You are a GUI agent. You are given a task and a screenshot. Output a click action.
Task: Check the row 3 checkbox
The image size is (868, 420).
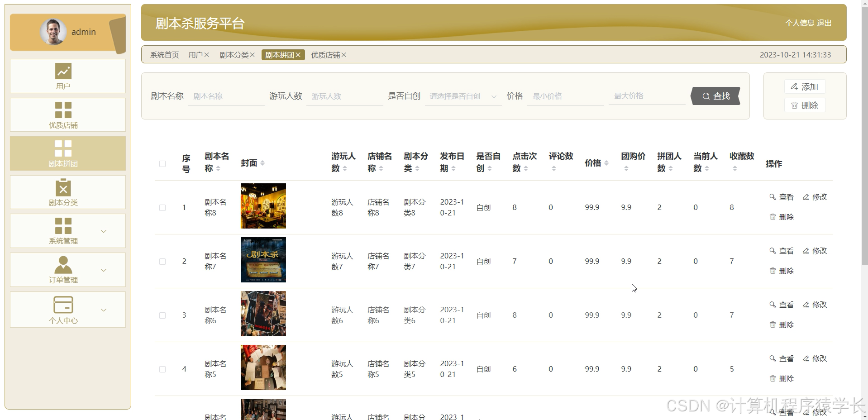click(x=162, y=315)
